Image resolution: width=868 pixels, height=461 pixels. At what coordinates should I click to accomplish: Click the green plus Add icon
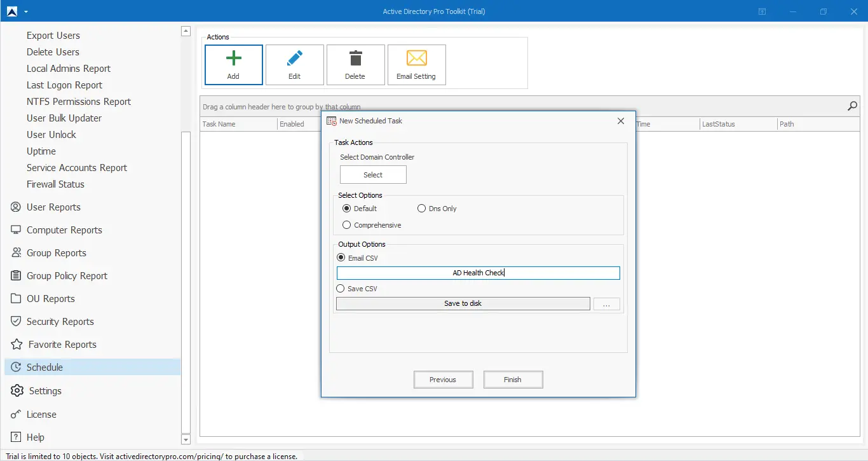tap(234, 58)
